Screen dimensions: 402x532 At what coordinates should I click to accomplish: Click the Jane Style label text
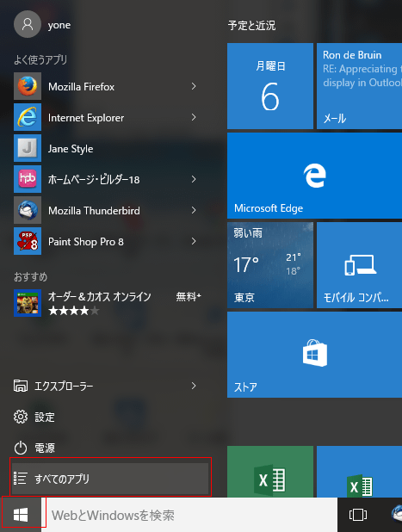tap(71, 149)
